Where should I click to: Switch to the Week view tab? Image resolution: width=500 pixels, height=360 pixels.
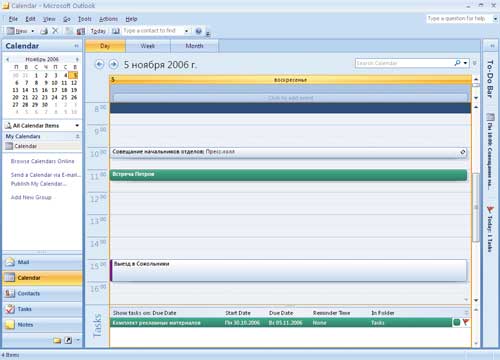point(148,46)
